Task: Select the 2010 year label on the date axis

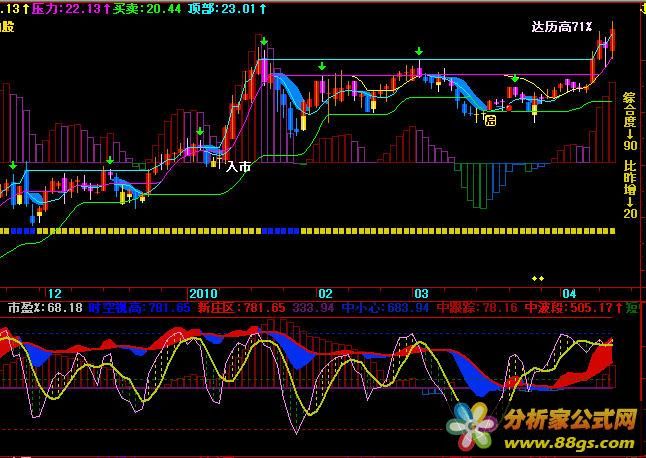Action: 203,294
